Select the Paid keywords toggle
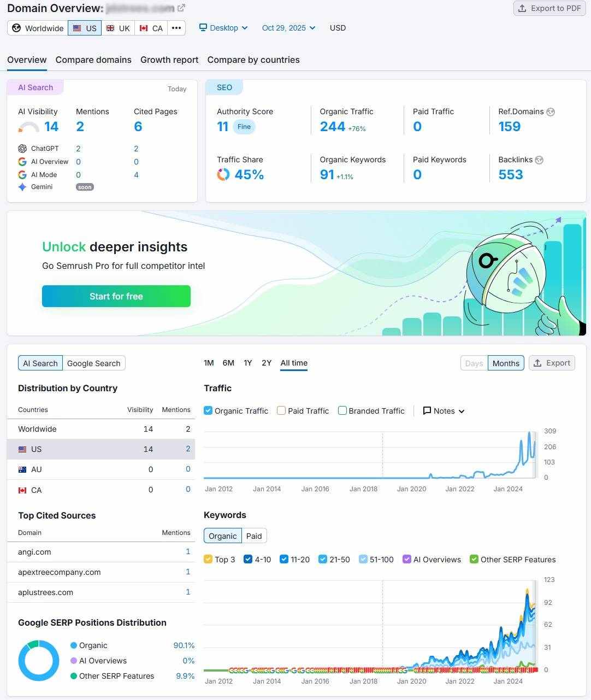The width and height of the screenshot is (591, 700). coord(254,536)
